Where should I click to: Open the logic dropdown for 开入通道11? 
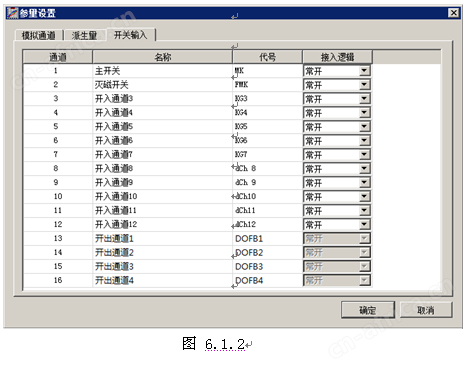coord(364,211)
